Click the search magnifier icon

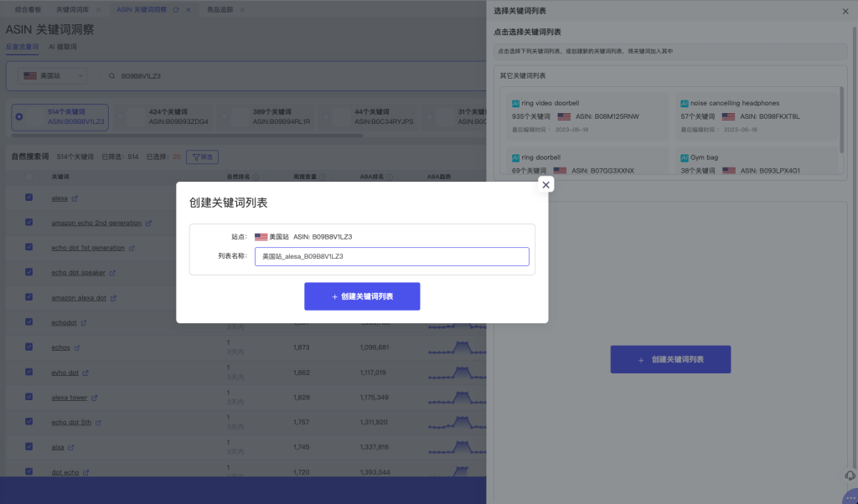[111, 76]
